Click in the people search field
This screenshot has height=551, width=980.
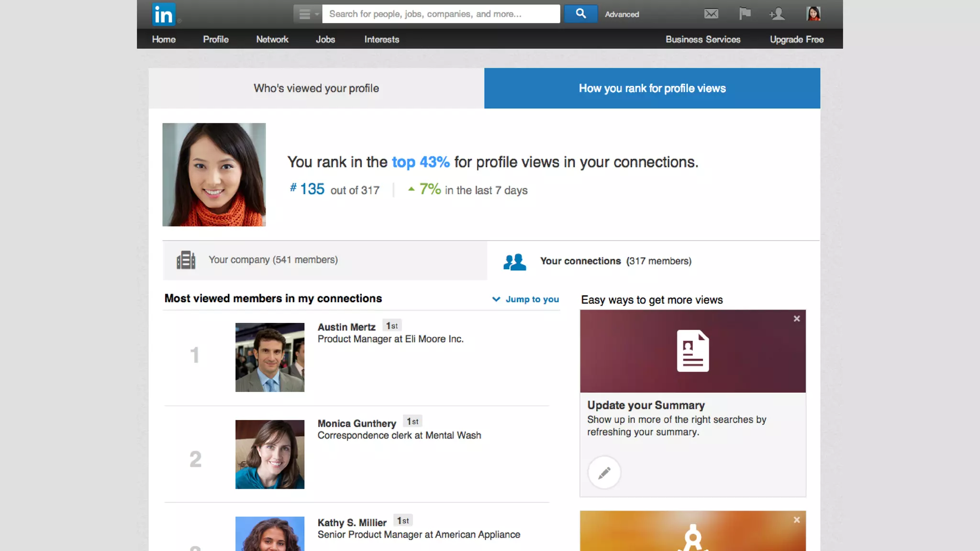pyautogui.click(x=440, y=14)
